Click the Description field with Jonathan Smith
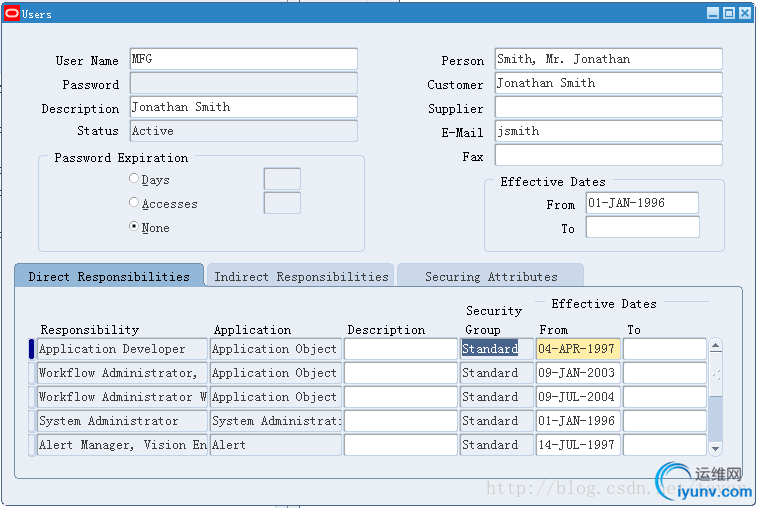Viewport: 758px width, 508px height. (x=244, y=107)
